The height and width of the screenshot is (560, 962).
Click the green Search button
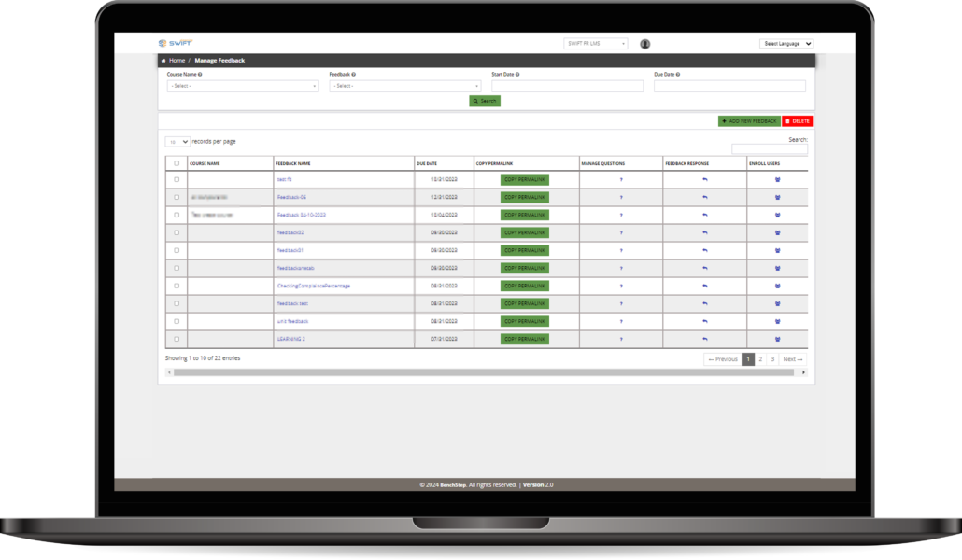point(485,101)
